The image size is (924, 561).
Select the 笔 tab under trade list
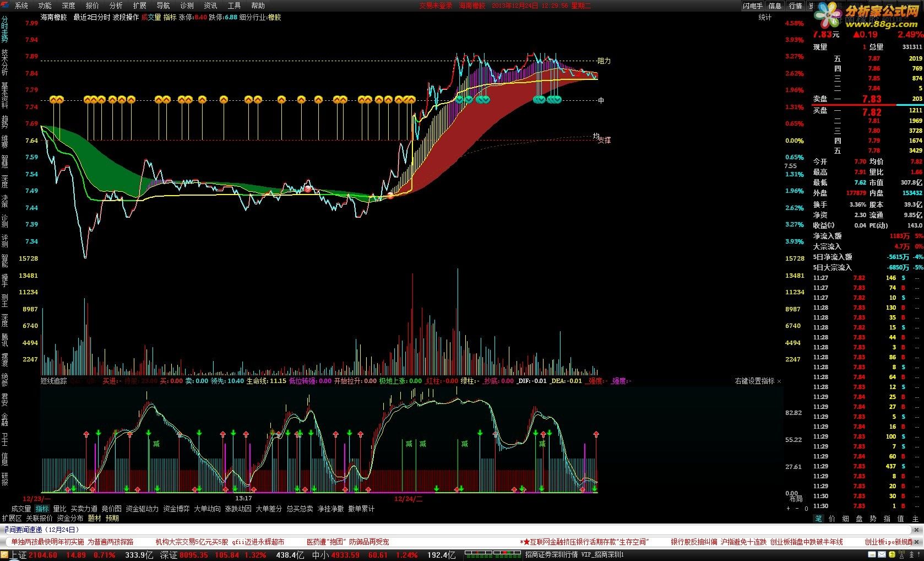coord(818,519)
